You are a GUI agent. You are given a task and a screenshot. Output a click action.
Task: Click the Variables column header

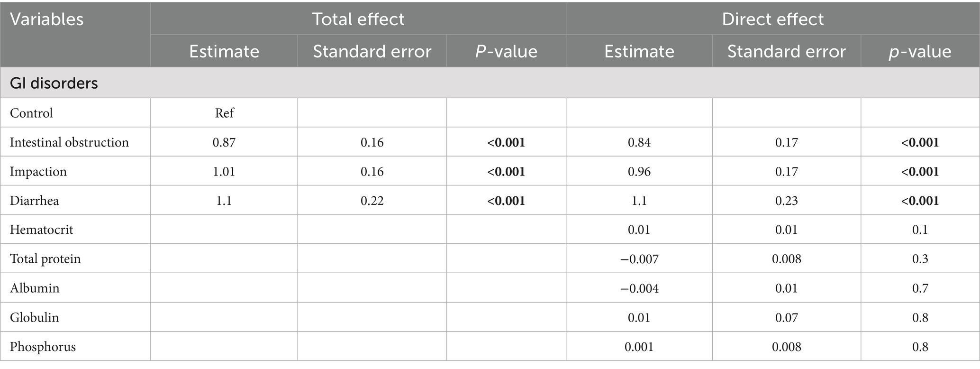click(x=46, y=19)
